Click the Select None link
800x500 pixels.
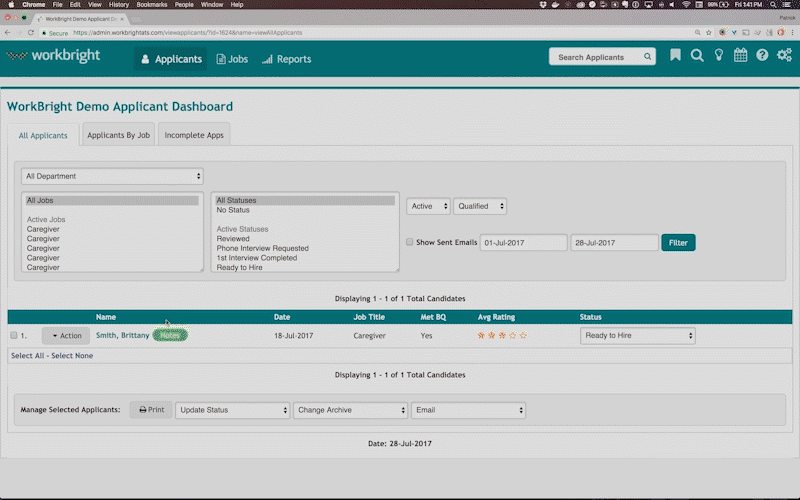click(x=72, y=356)
